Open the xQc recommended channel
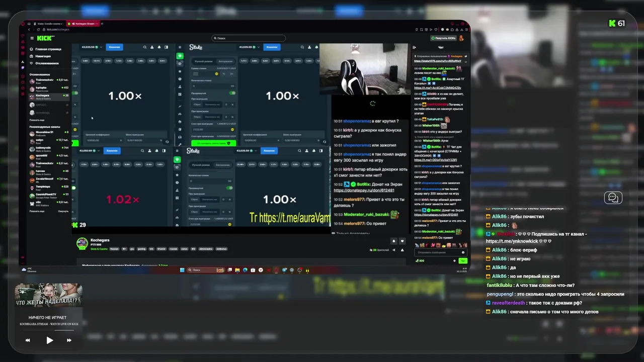 [x=49, y=203]
